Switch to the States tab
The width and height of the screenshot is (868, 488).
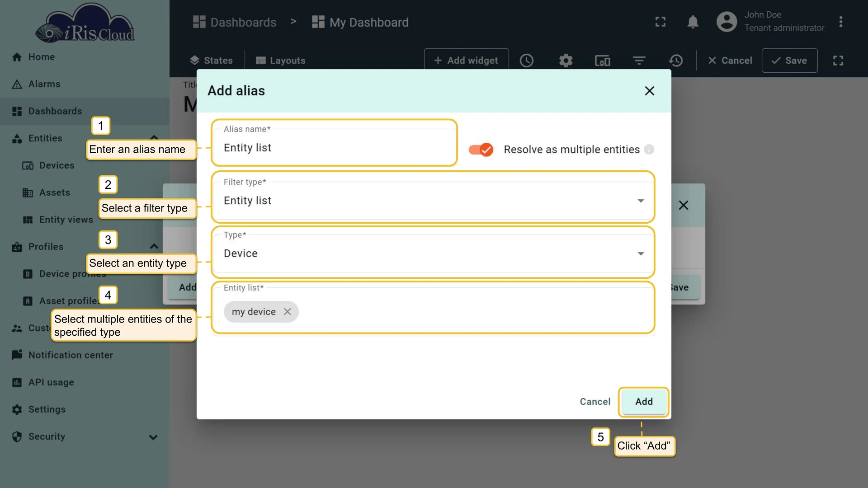click(211, 61)
